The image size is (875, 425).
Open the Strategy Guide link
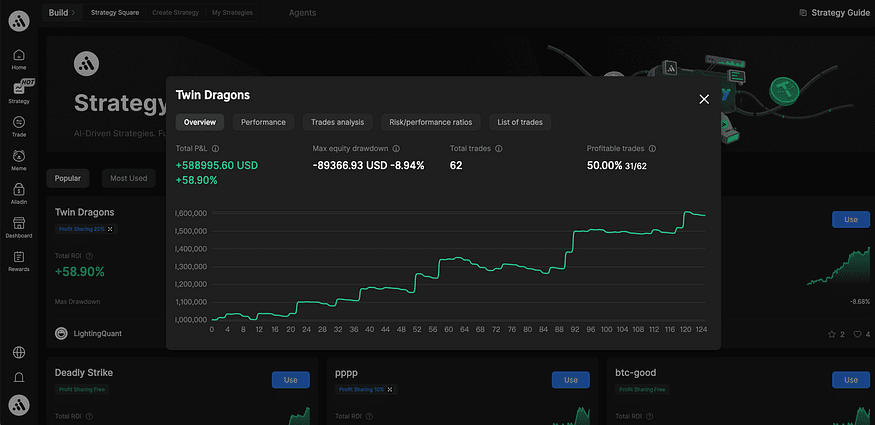pos(834,13)
